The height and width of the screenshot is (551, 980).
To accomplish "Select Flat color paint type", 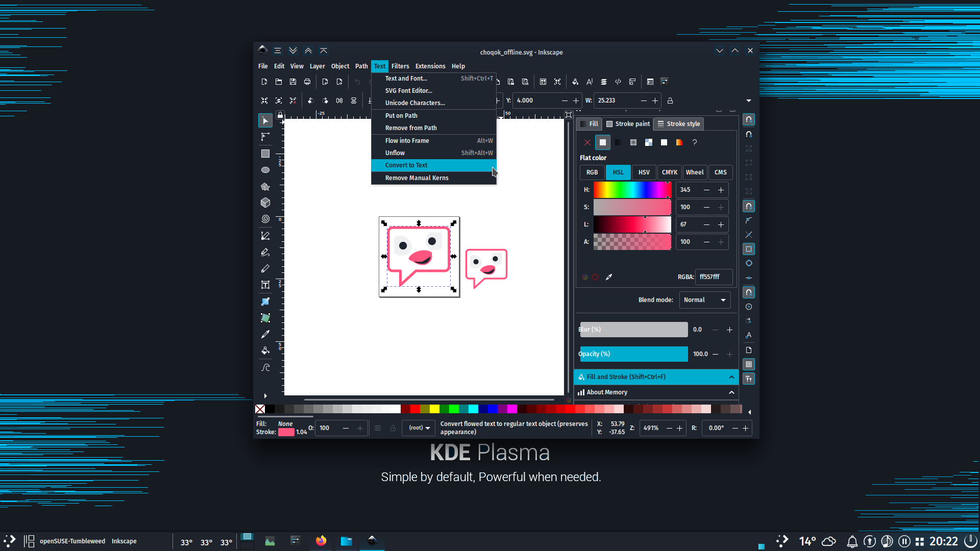I will pyautogui.click(x=602, y=142).
